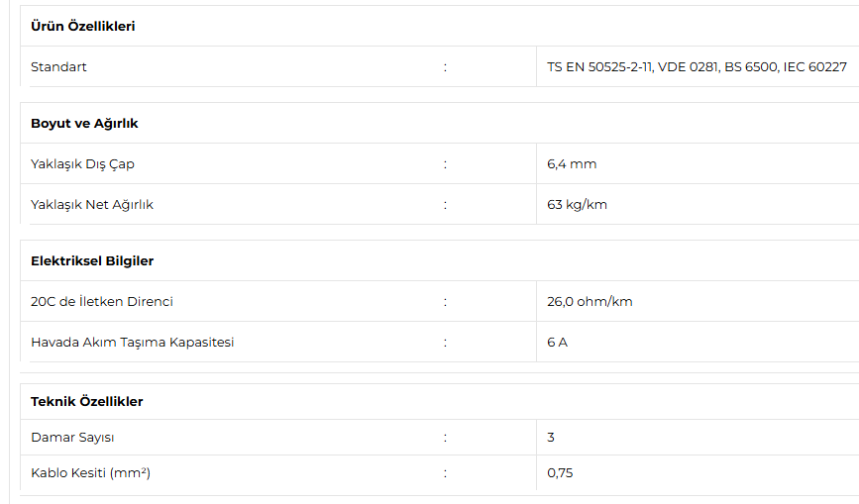Click the colon separator in Damar Sayısı row
Image resolution: width=859 pixels, height=504 pixels.
[x=445, y=438]
